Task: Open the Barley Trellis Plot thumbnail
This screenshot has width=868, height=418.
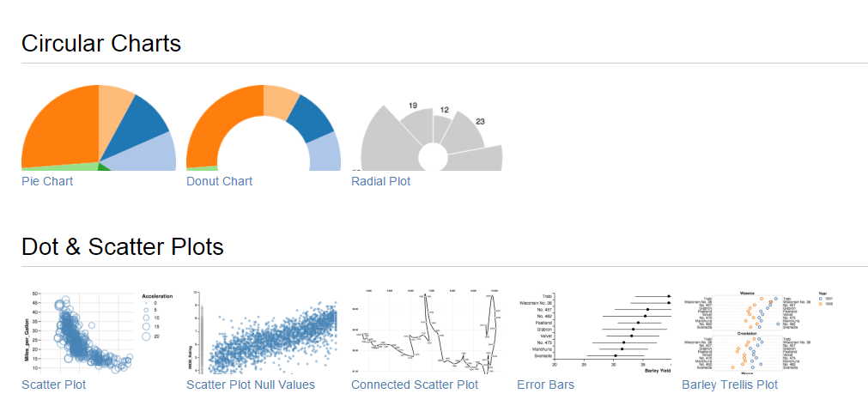Action: click(x=758, y=330)
